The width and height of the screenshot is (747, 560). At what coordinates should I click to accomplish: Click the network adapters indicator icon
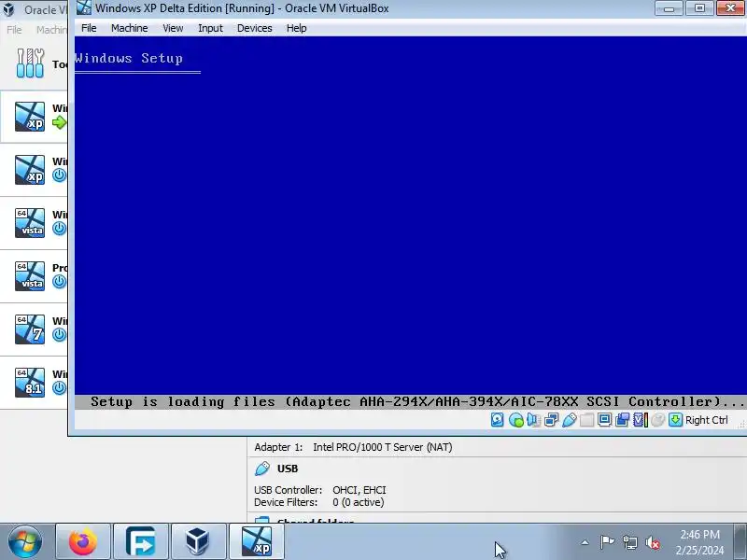551,419
